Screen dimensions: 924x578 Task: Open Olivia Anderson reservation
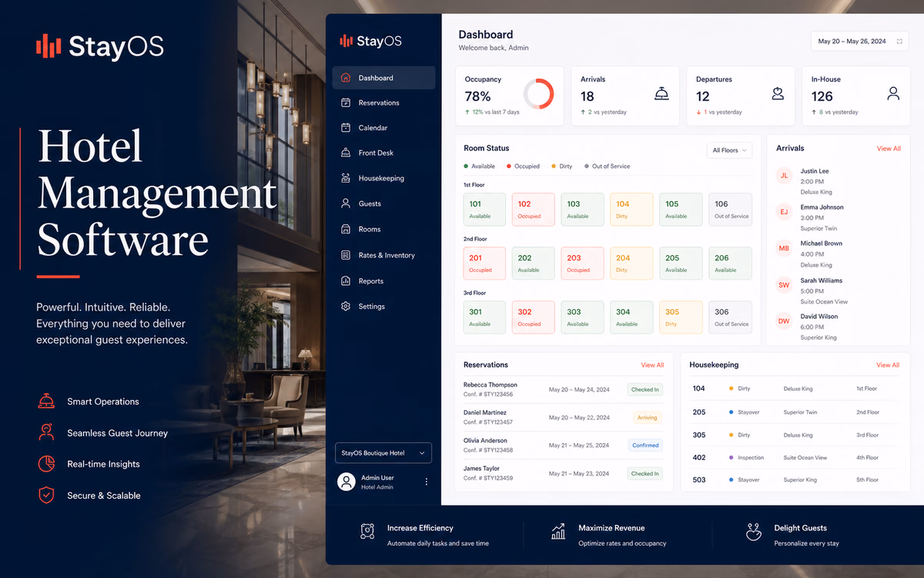click(563, 445)
